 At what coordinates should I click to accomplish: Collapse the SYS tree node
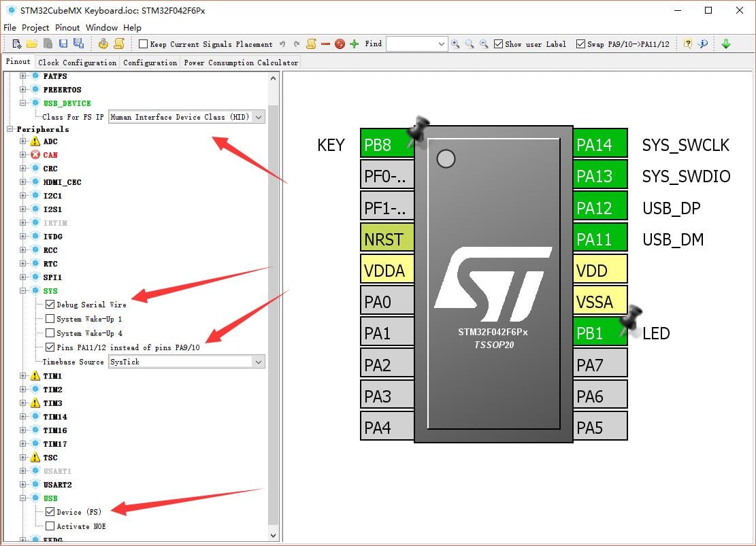tap(22, 290)
